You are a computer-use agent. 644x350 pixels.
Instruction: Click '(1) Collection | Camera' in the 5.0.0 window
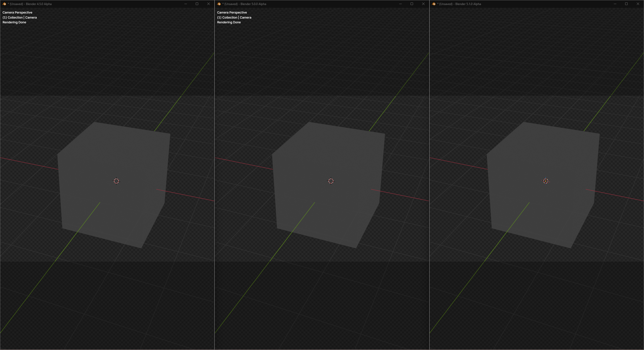point(234,17)
